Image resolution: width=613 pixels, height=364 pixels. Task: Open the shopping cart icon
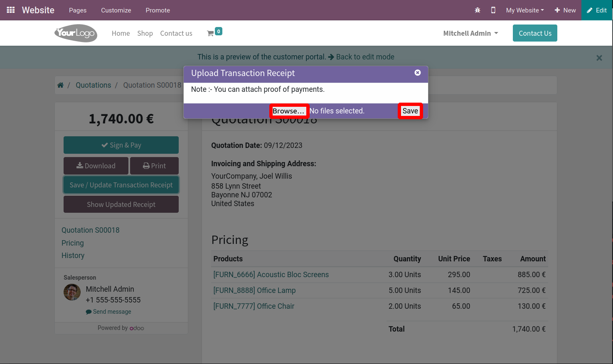click(x=211, y=33)
